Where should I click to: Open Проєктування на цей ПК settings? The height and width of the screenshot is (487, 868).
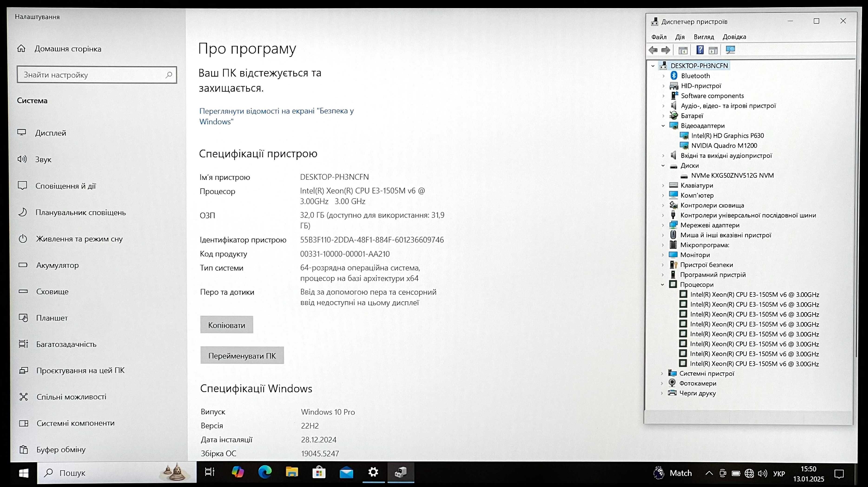(71, 370)
